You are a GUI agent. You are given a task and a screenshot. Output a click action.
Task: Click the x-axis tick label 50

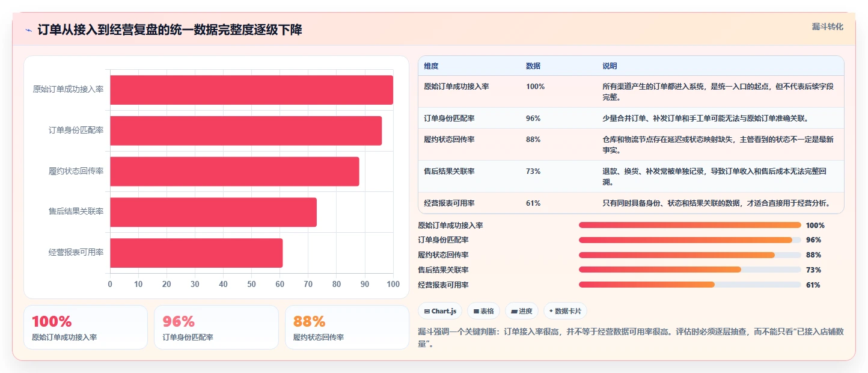[x=251, y=284]
